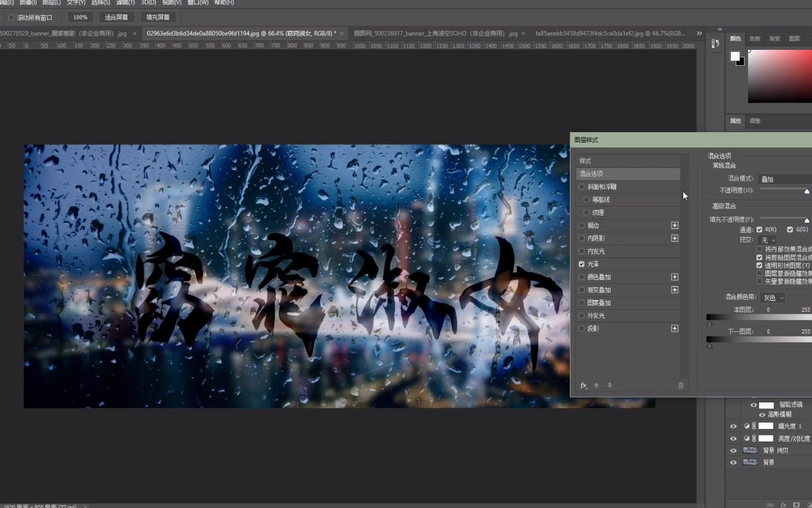Toggle the 滚动所有窗口 checkbox

11,17
